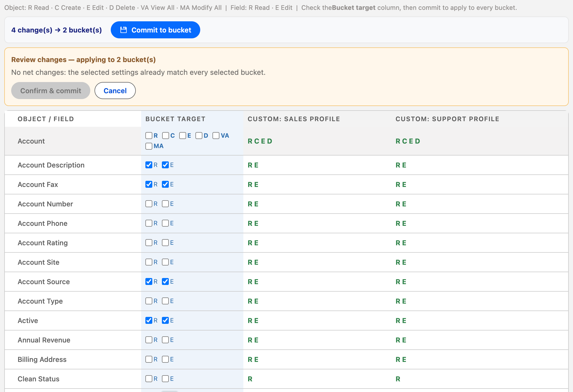Uncheck R for Account Description
The width and height of the screenshot is (573, 392).
(149, 165)
